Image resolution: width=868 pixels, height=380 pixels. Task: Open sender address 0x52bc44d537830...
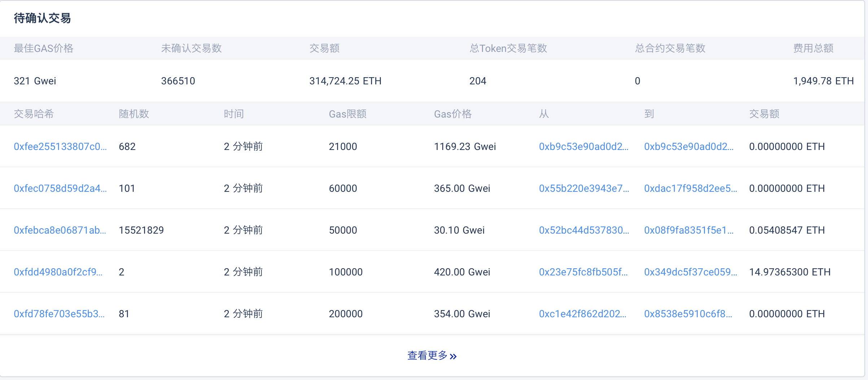(584, 230)
